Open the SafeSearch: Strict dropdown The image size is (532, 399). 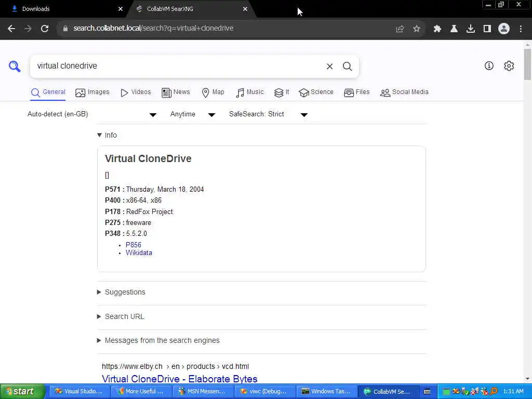pyautogui.click(x=269, y=114)
